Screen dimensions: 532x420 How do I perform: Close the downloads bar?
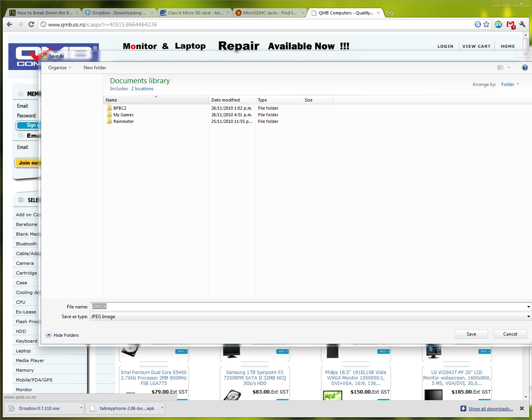coord(522,408)
